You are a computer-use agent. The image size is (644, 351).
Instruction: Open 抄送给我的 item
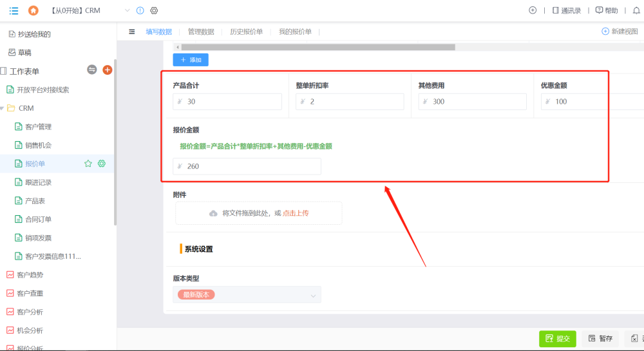point(30,34)
